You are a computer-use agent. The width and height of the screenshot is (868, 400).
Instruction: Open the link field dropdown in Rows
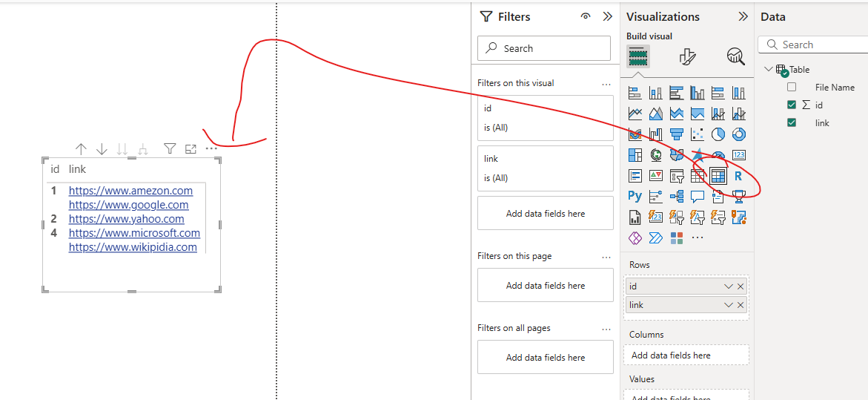[x=729, y=305]
